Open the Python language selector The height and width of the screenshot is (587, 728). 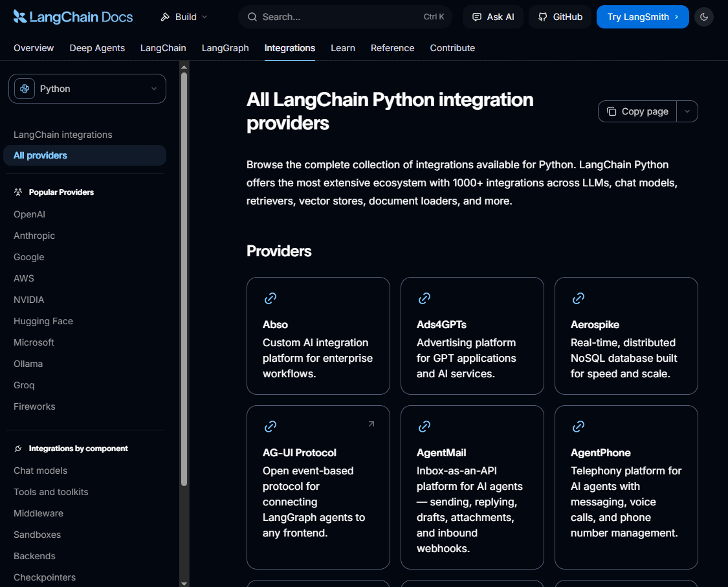pyautogui.click(x=87, y=89)
